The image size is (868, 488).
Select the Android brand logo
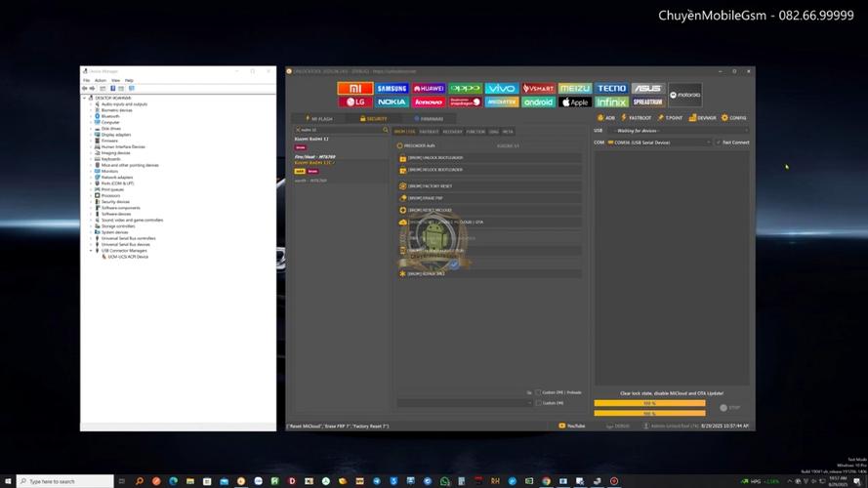538,102
